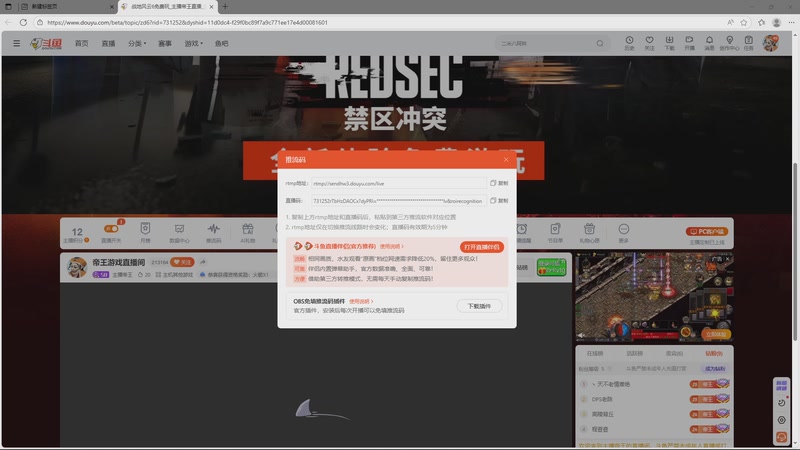Open the game ad thumbnail
This screenshot has width=800, height=450.
[654, 297]
